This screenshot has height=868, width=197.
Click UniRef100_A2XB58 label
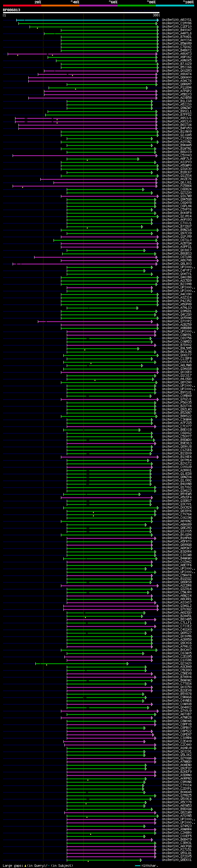176,98
